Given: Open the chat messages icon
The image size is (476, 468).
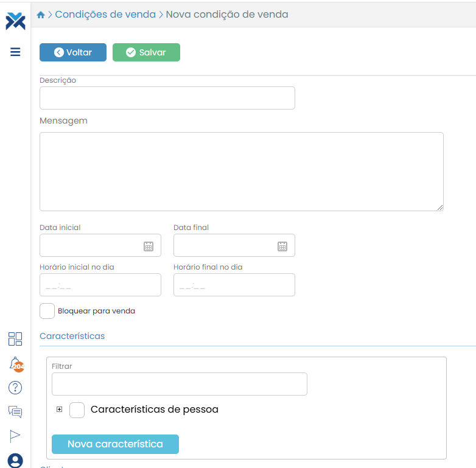Looking at the screenshot, I should coord(15,412).
